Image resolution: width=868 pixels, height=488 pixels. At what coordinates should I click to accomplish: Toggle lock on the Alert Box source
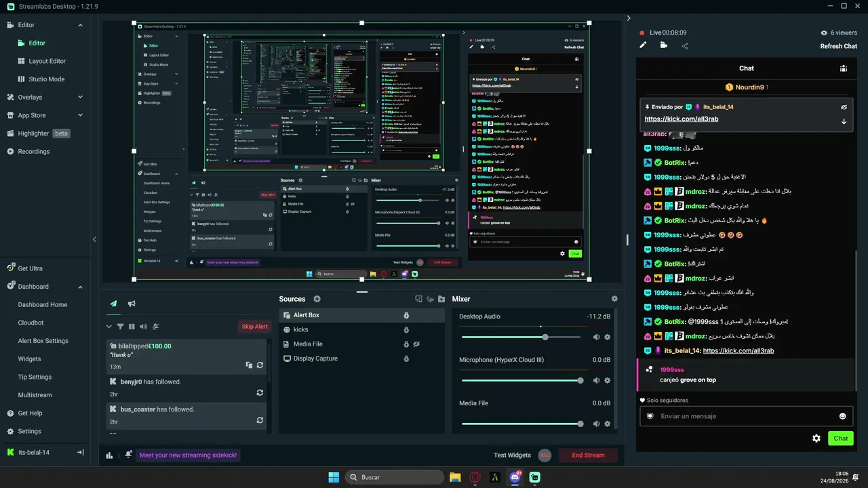[x=406, y=315]
